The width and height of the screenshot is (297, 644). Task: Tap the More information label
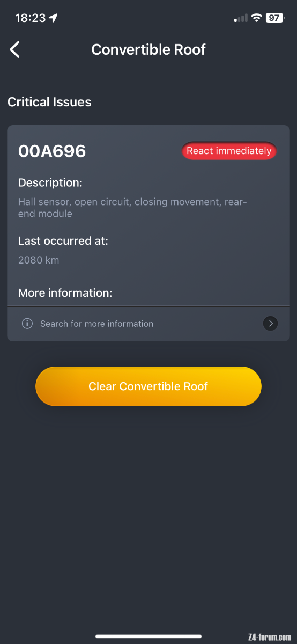point(65,293)
